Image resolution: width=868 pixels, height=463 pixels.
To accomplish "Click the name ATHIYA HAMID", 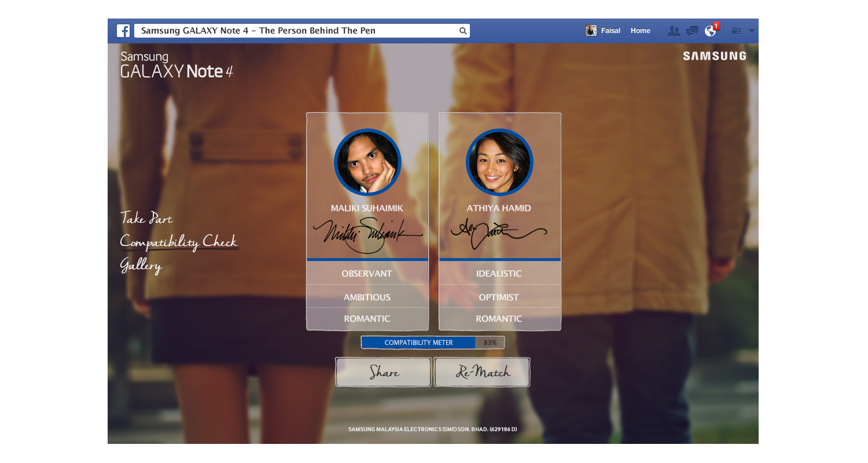I will (499, 208).
